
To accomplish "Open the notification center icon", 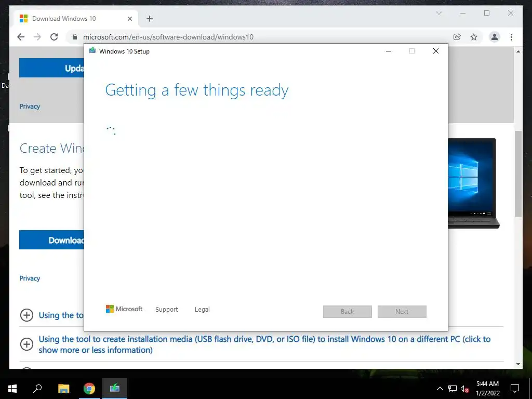I will (515, 389).
